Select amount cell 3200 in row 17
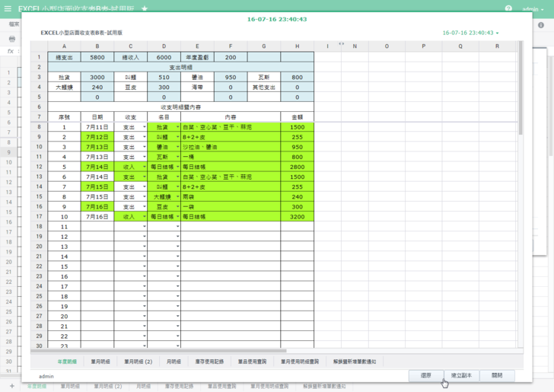This screenshot has height=392, width=554. 297,216
